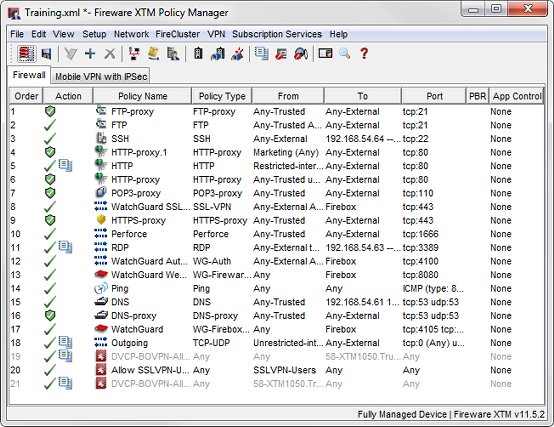Open help with the red question mark
The height and width of the screenshot is (427, 554).
pos(364,54)
